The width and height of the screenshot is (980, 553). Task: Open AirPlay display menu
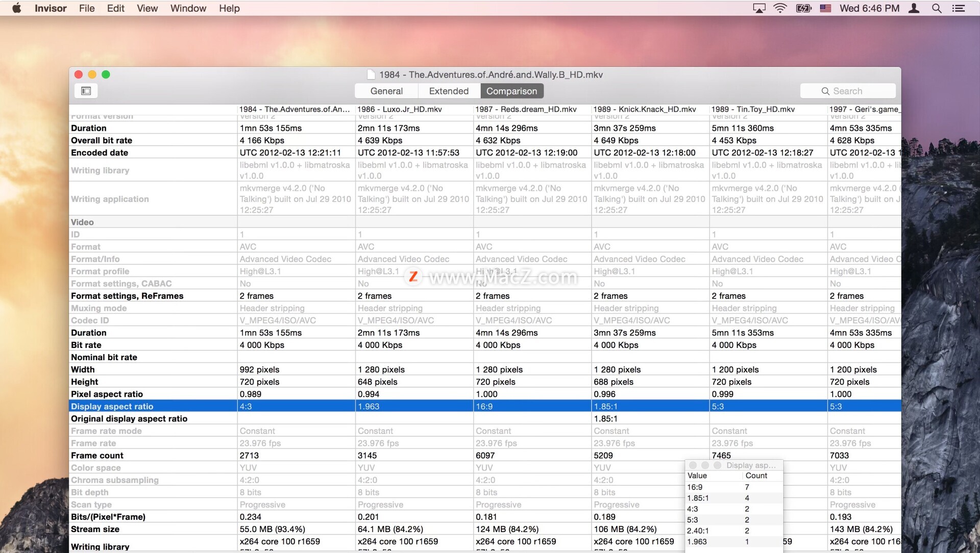(x=759, y=8)
